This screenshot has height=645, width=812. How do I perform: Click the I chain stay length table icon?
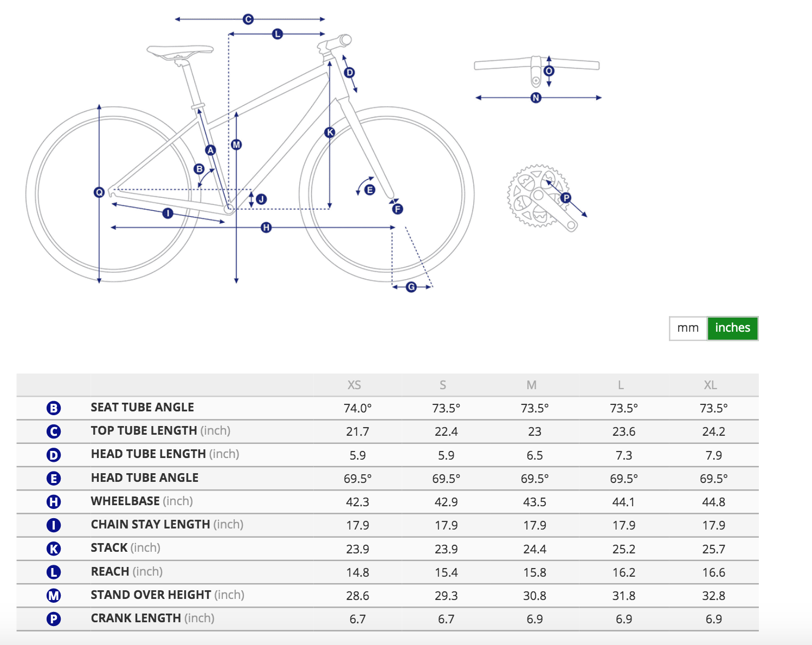click(x=54, y=525)
